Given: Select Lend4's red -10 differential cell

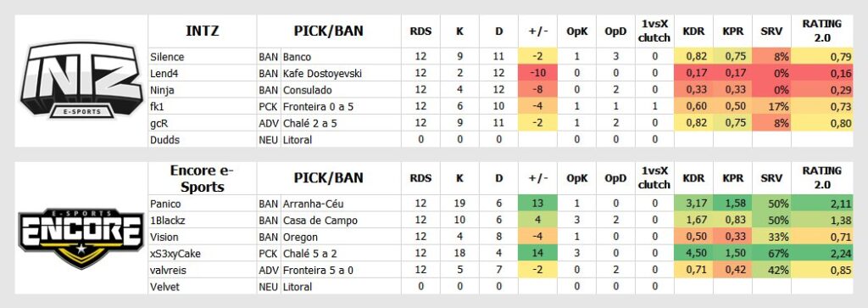Looking at the screenshot, I should pos(538,73).
